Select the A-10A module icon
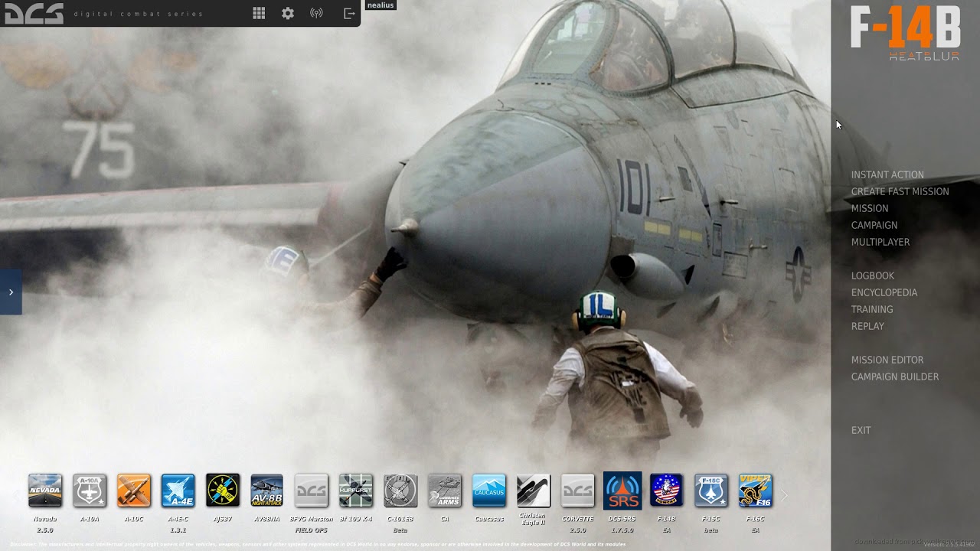This screenshot has height=551, width=980. (x=90, y=491)
